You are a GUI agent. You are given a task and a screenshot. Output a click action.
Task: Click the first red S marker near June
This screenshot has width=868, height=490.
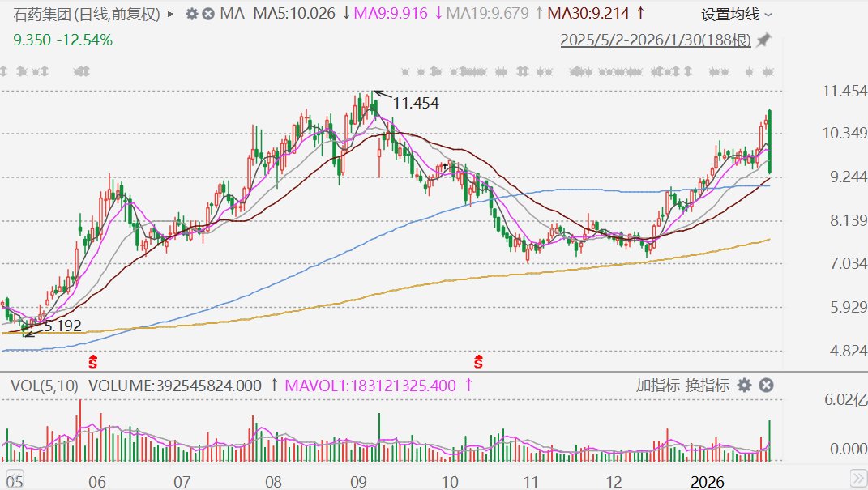click(x=93, y=359)
